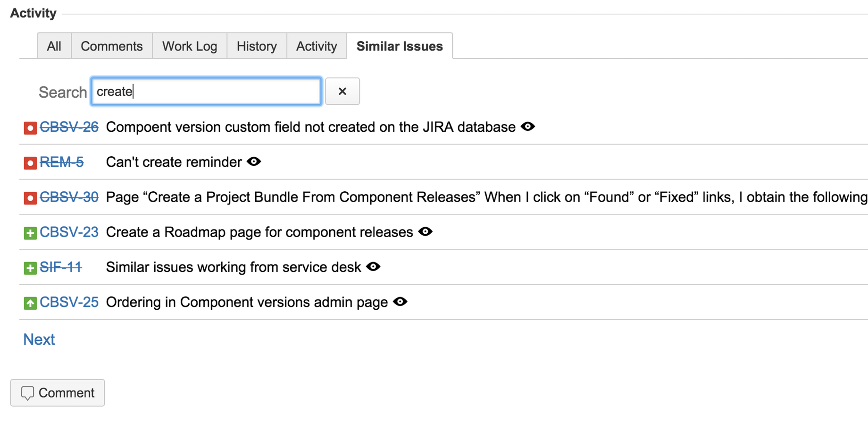Click the summary Can't create reminder
Image resolution: width=868 pixels, height=425 pixels.
174,162
